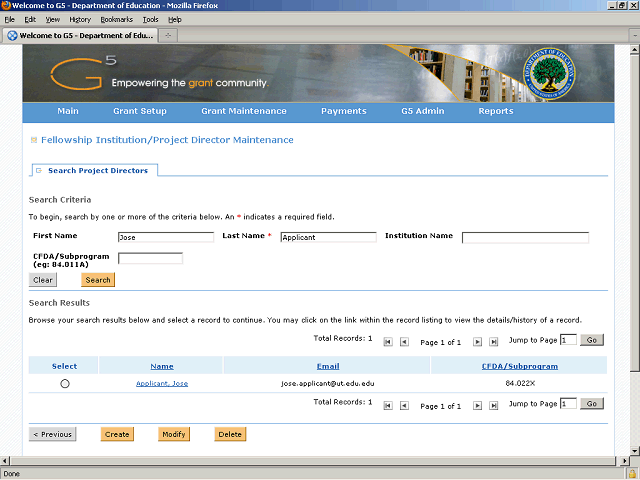Screen dimensions: 640x480
Task: Click the vertical scrollbar down arrow
Action: point(634,451)
